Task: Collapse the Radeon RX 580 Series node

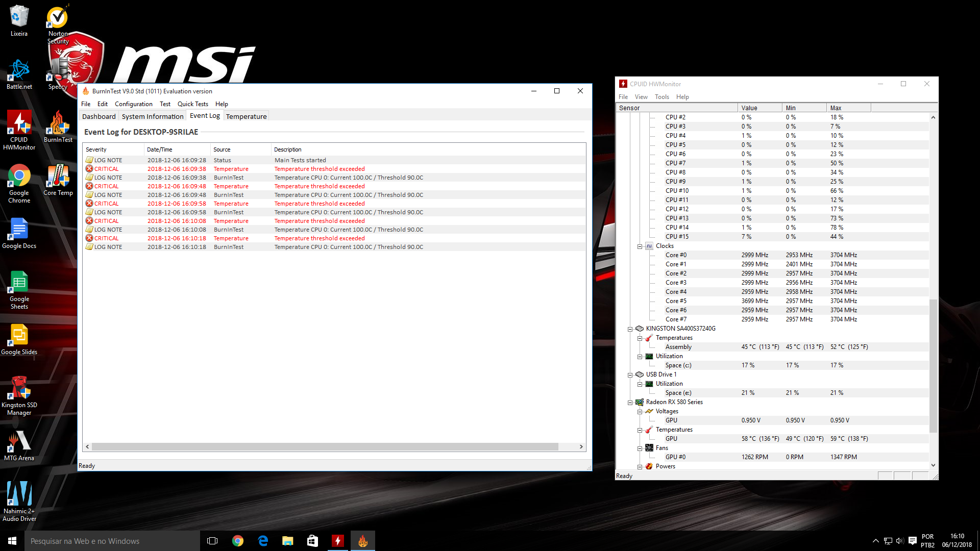Action: click(630, 403)
